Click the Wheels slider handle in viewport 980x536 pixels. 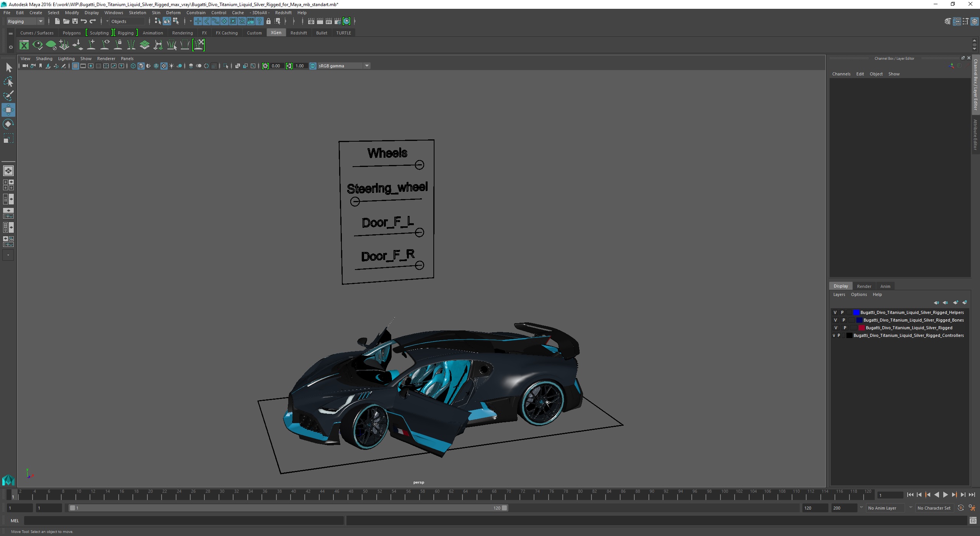coord(420,165)
